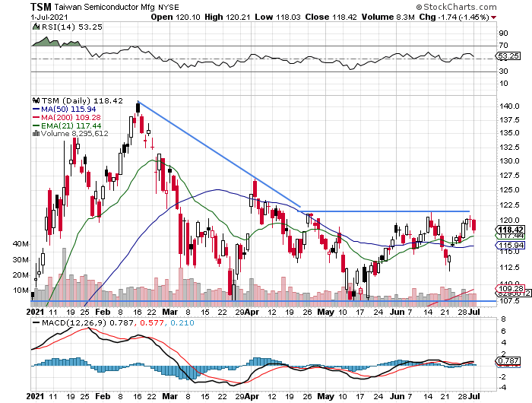Click the MA(200) 109.28 legend text
This screenshot has width=532, height=403.
tap(71, 117)
